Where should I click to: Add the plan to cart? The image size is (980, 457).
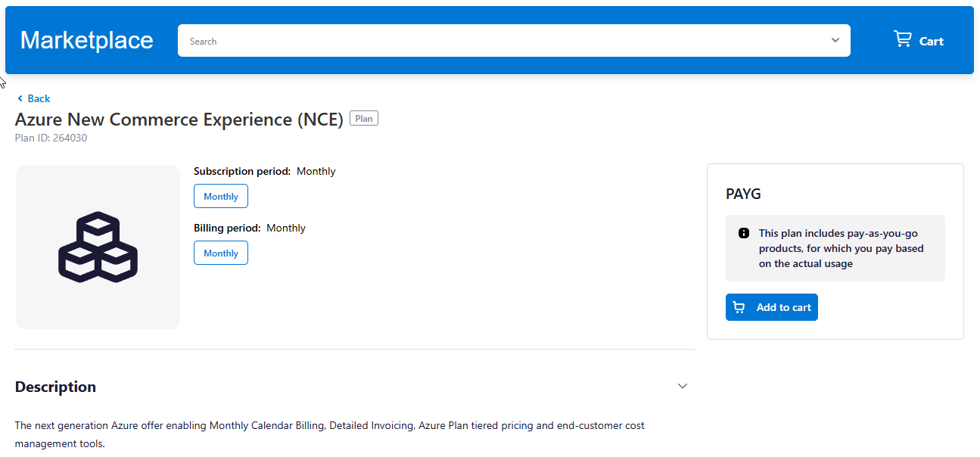(x=771, y=307)
